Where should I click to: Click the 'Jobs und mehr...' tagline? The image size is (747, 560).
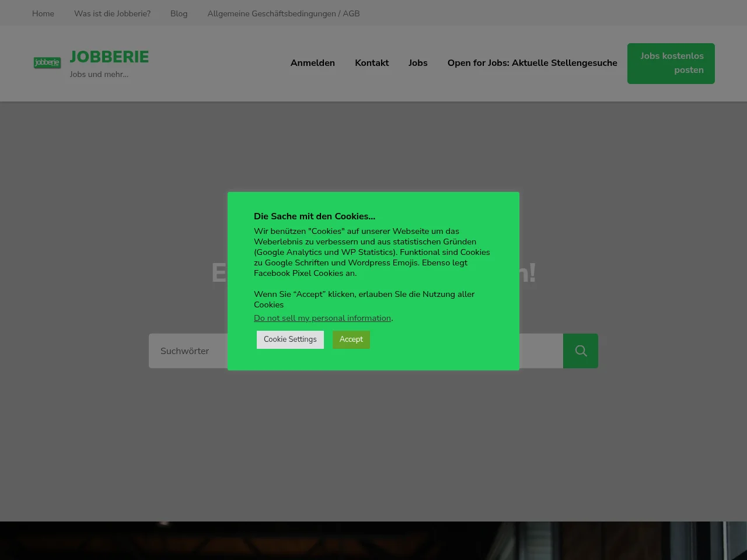[x=99, y=74]
